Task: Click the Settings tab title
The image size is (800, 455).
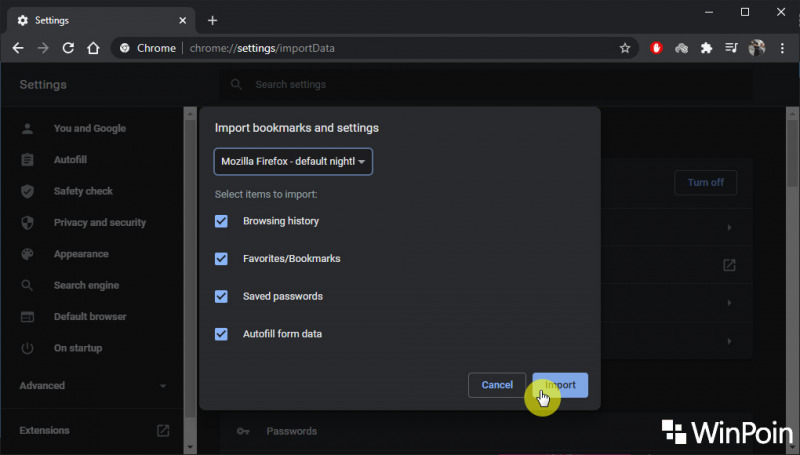Action: click(x=52, y=20)
